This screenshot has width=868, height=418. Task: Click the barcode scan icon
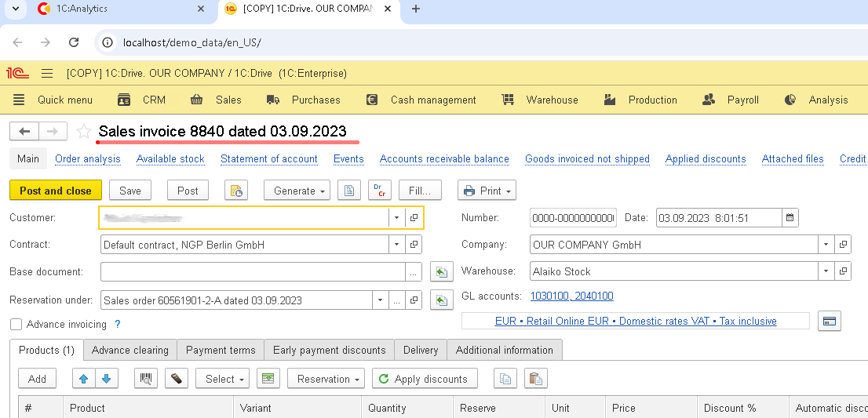click(x=146, y=379)
